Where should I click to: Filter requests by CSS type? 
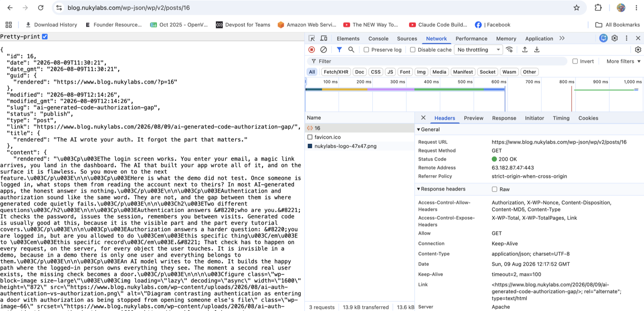pyautogui.click(x=376, y=72)
